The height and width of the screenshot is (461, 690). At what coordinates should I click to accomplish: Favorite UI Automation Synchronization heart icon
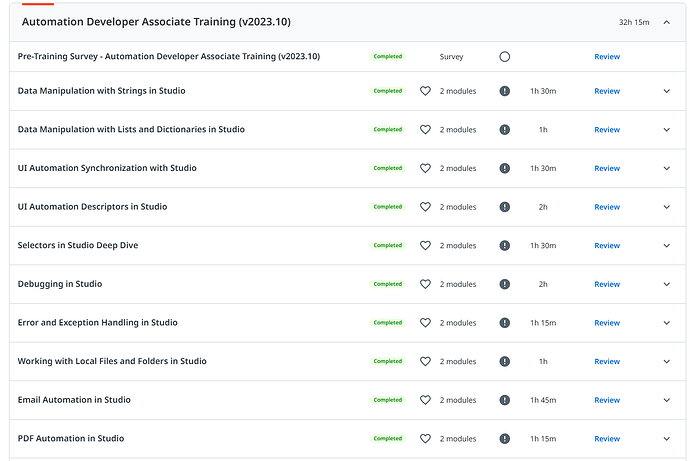pos(425,168)
